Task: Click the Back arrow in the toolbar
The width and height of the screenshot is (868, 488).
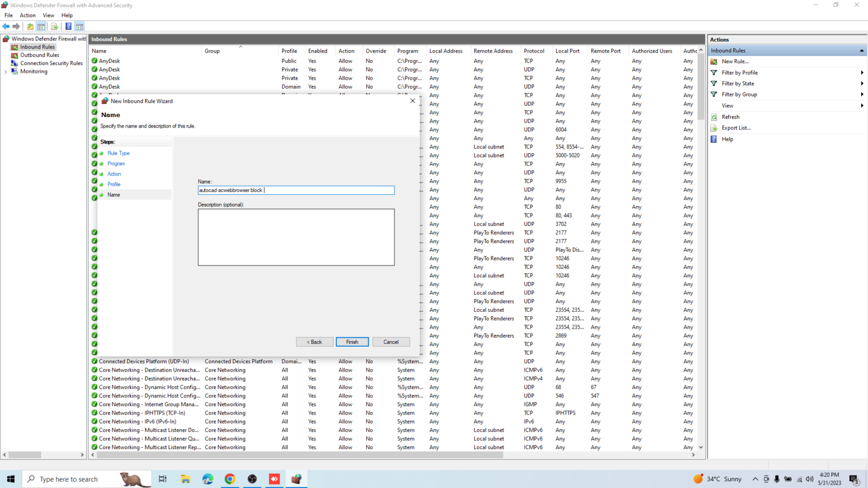Action: (x=6, y=27)
